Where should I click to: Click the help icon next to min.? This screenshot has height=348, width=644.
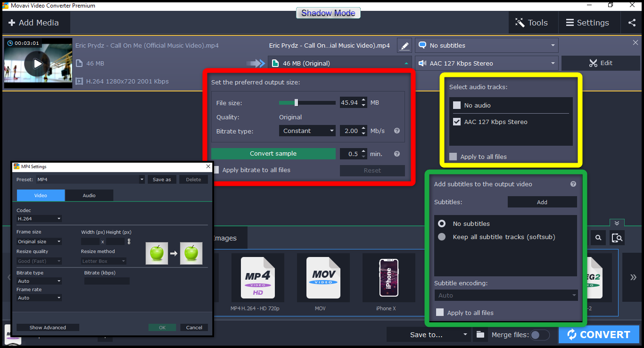(397, 154)
